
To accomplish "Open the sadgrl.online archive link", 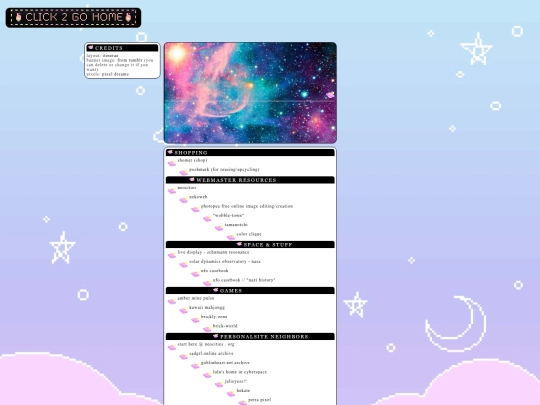I will pos(211,354).
